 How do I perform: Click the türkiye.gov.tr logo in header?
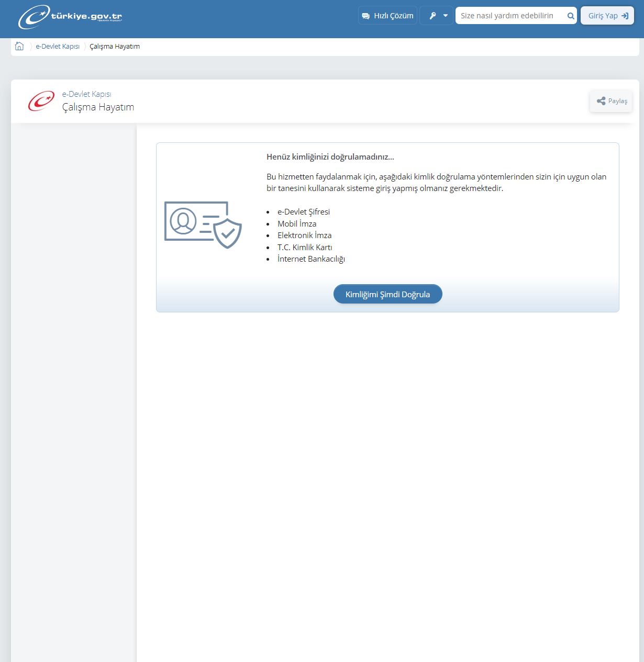coord(70,17)
